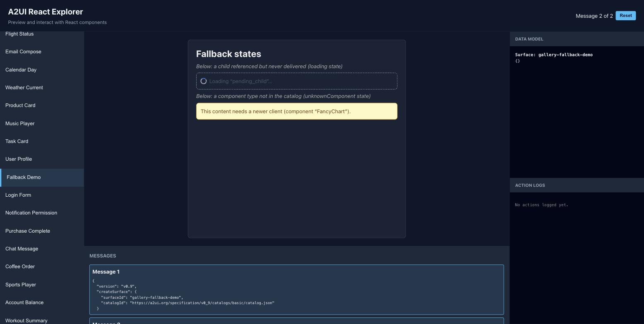Viewport: 644px width, 324px height.
Task: Click the MESSAGES section label
Action: coord(103,256)
